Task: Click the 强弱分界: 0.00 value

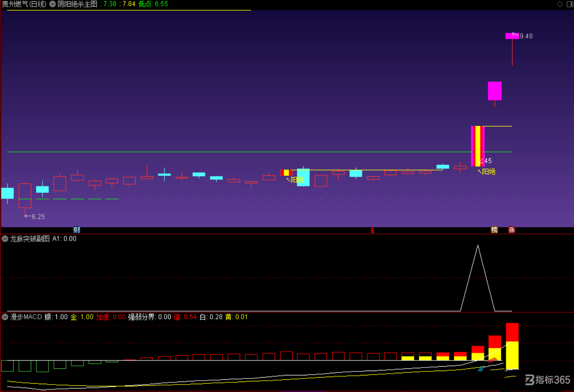Action: click(x=150, y=317)
